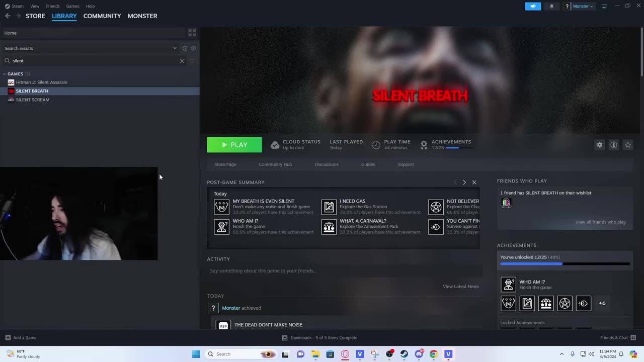Click the Cloud Status icon showing up to date
644x362 pixels.
pyautogui.click(x=275, y=144)
